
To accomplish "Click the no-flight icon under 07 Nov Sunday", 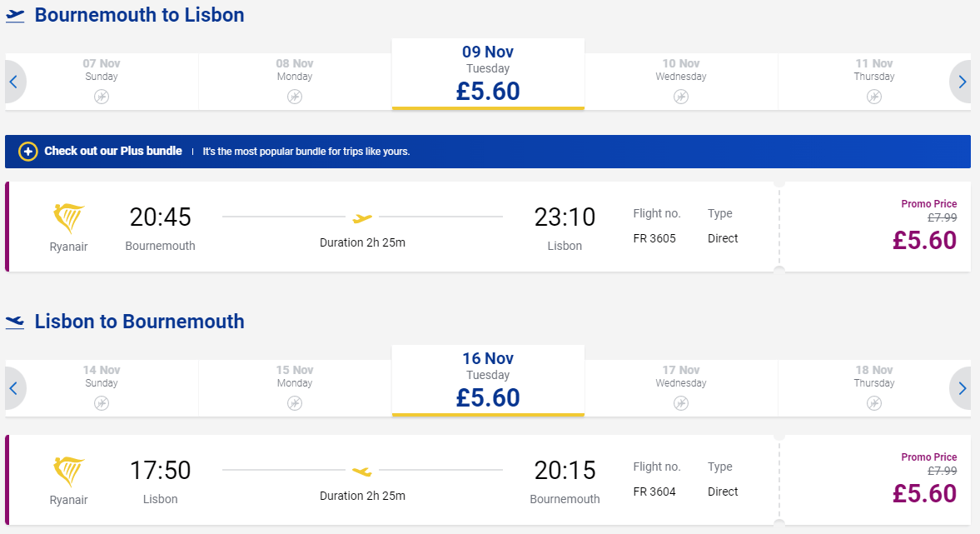I will pos(102,97).
